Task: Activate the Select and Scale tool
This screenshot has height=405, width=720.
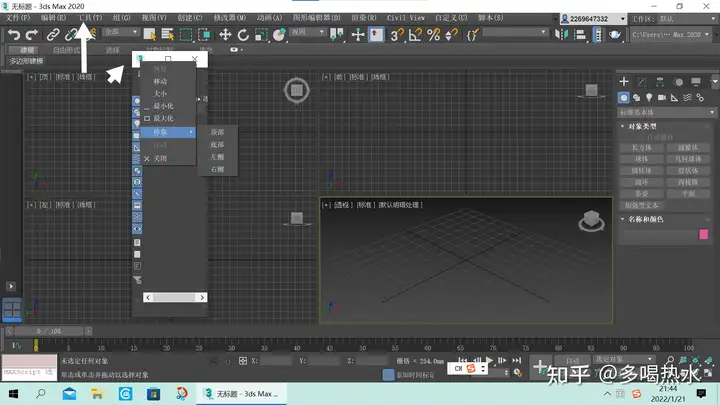Action: [x=261, y=34]
